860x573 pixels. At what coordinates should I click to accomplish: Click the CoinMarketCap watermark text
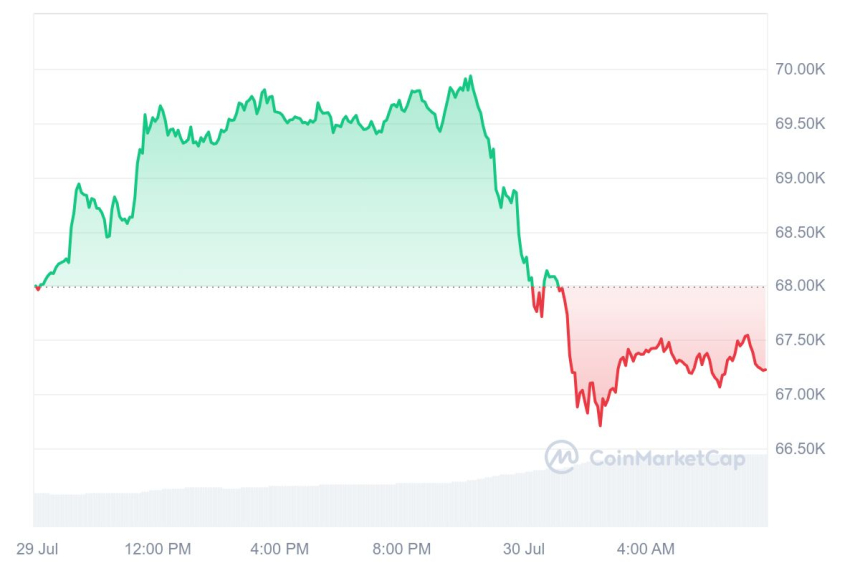point(667,458)
